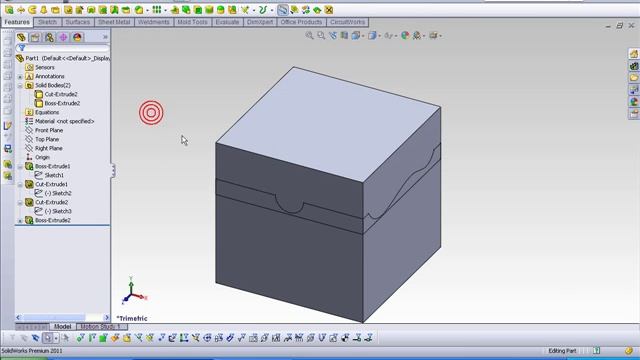Click the Previous View icon
Image resolution: width=640 pixels, height=360 pixels.
tap(333, 36)
